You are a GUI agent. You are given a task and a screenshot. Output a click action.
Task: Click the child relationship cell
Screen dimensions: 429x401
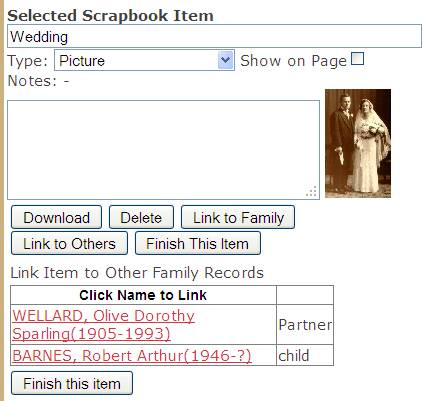click(x=305, y=355)
